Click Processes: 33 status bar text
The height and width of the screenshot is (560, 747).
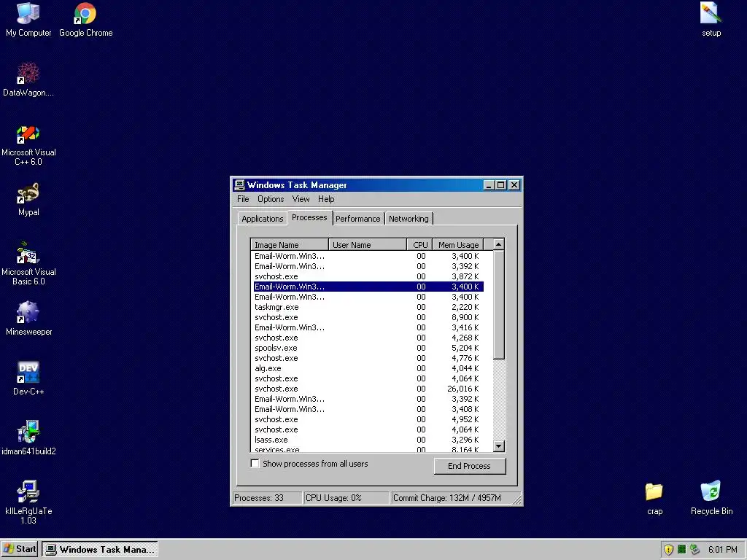259,498
